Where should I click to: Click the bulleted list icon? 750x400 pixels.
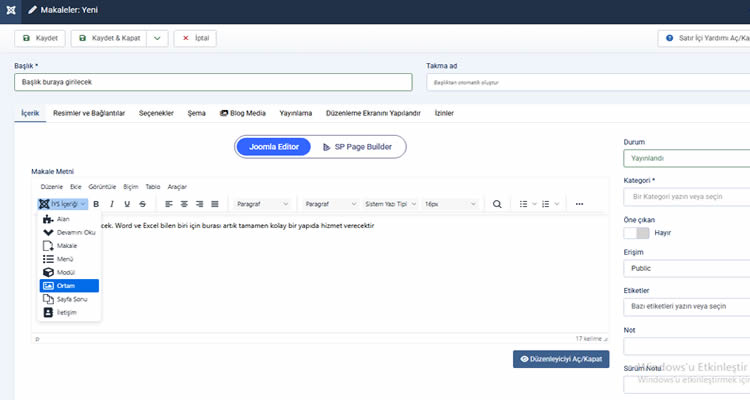(524, 204)
